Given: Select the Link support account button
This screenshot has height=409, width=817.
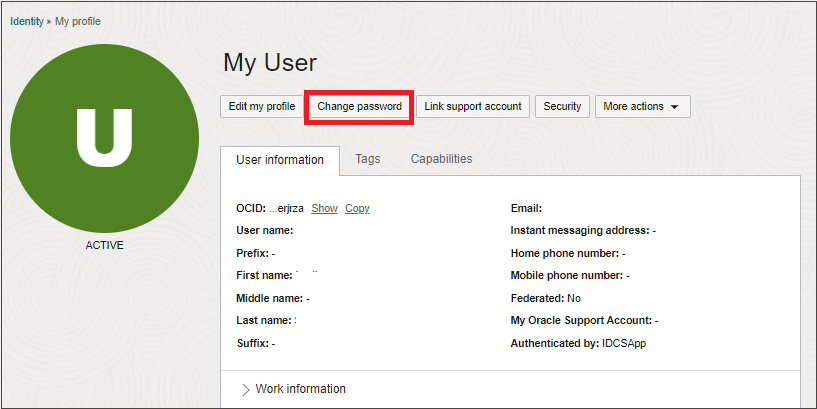Looking at the screenshot, I should pyautogui.click(x=473, y=106).
